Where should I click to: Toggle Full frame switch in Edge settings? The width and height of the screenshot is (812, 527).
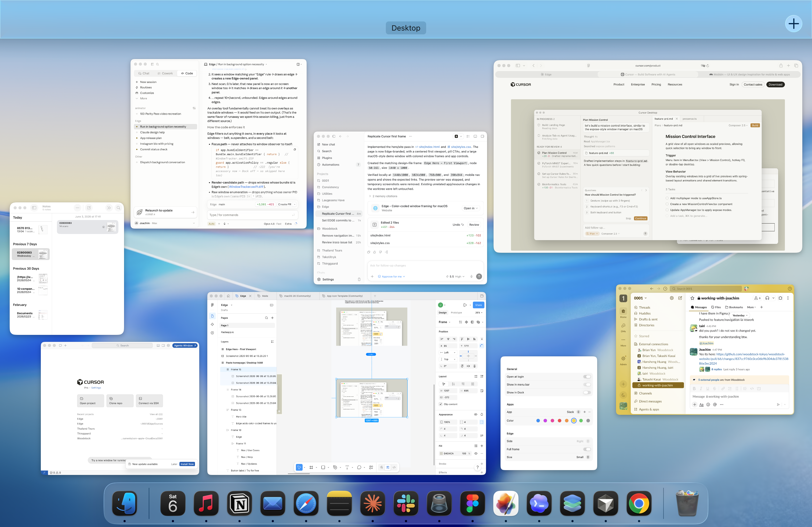(x=587, y=449)
